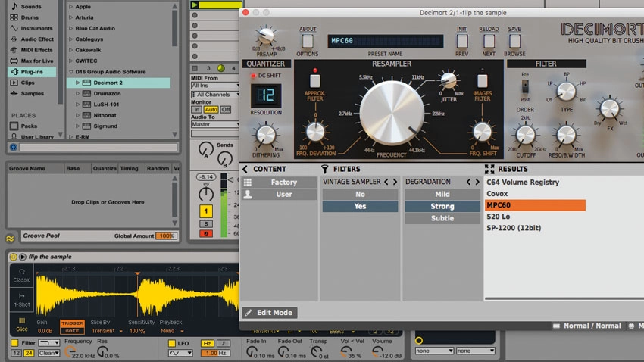Click the Edit Mode button
Image resolution: width=644 pixels, height=362 pixels.
tap(270, 313)
